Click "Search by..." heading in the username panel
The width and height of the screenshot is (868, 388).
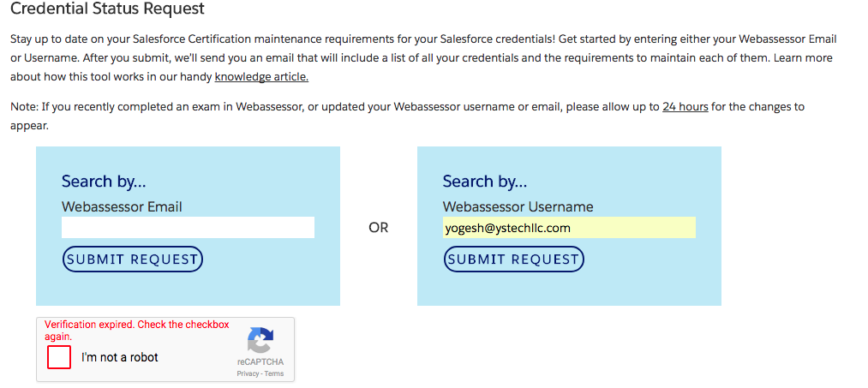[485, 181]
